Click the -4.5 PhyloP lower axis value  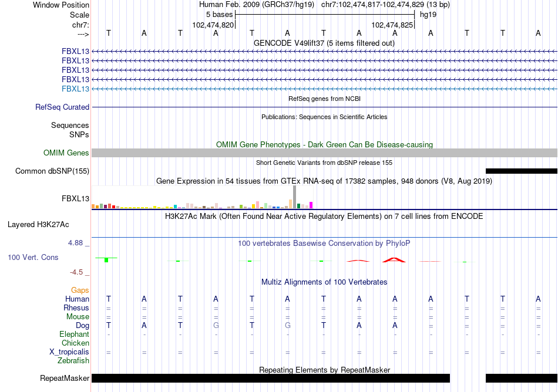(76, 272)
